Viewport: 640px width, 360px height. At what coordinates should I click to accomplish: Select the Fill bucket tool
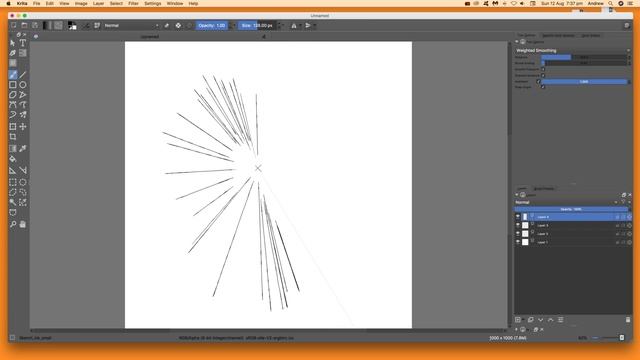pos(13,159)
